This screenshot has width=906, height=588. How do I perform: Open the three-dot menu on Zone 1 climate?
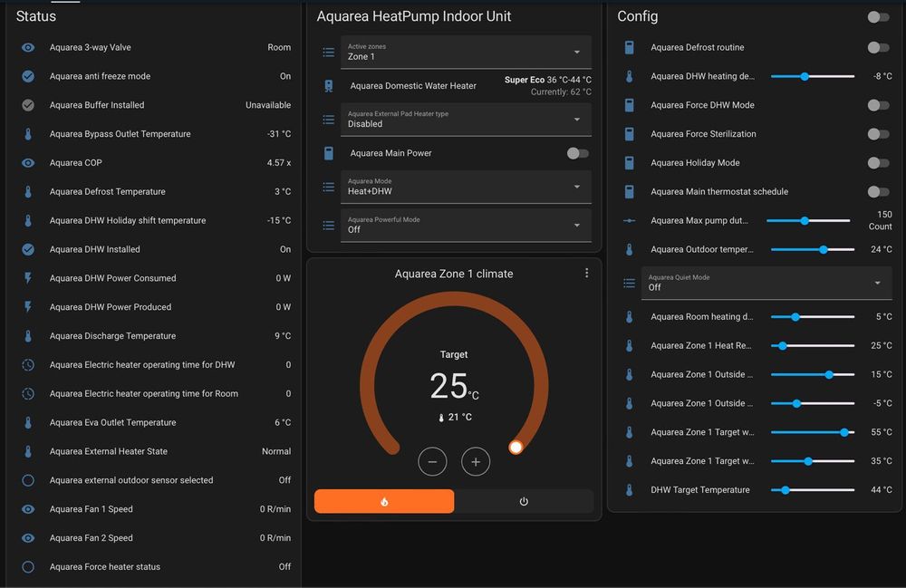586,273
